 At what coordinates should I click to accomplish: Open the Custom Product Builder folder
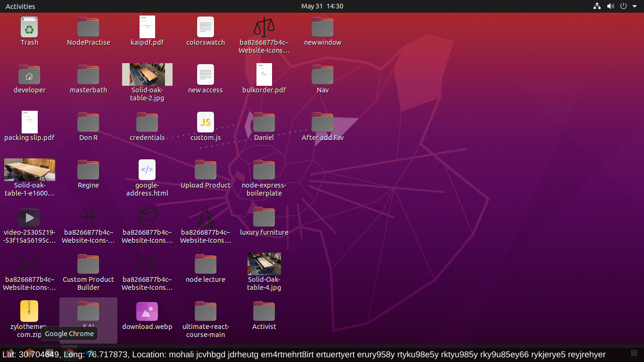click(x=88, y=264)
